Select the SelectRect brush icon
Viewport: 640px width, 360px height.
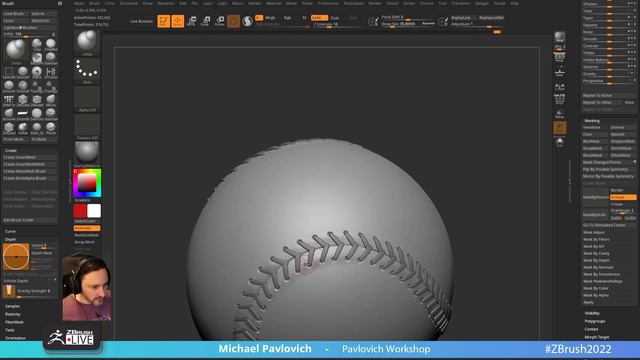point(9,73)
